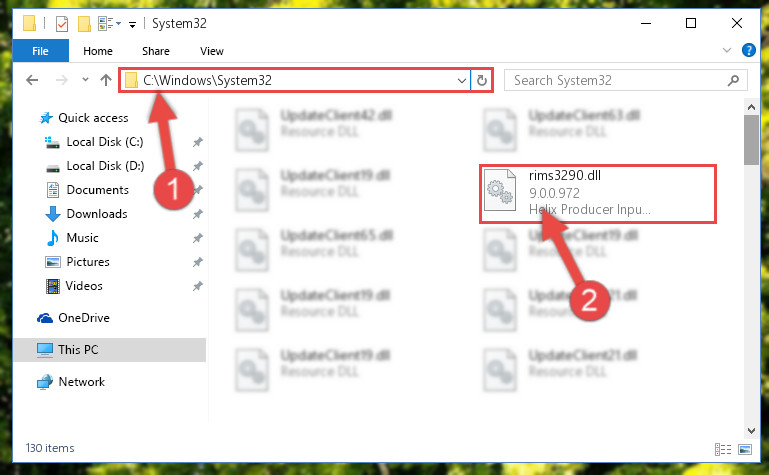769x475 pixels.
Task: Click the search magnifier icon
Action: coord(733,80)
